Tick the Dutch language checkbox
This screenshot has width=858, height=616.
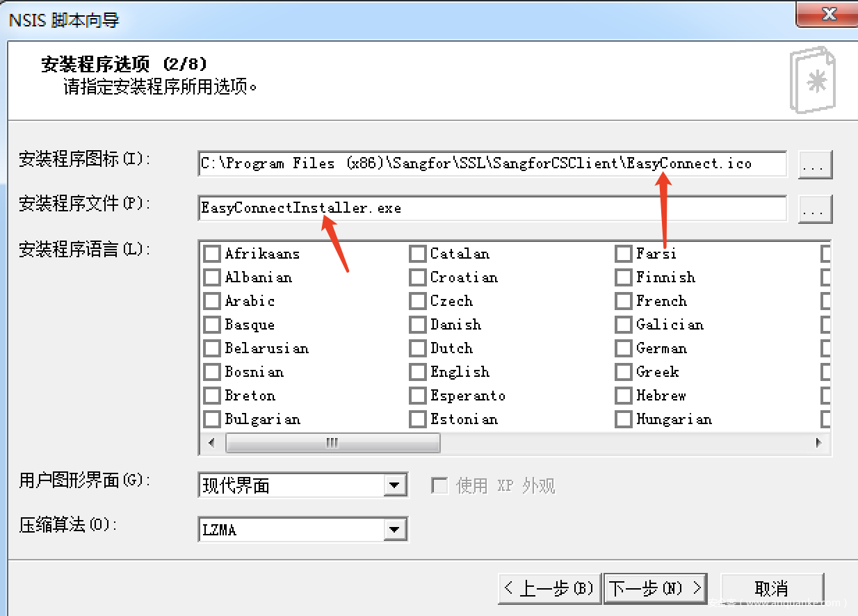[418, 348]
